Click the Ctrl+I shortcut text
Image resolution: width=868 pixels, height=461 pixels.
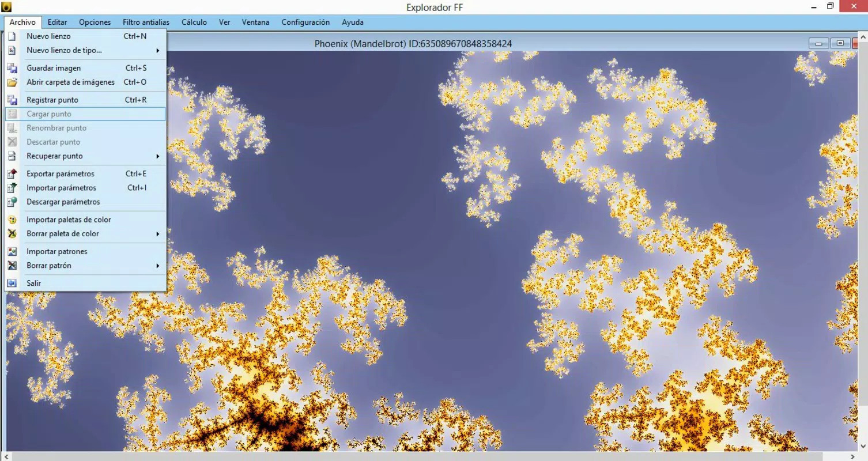tap(137, 188)
